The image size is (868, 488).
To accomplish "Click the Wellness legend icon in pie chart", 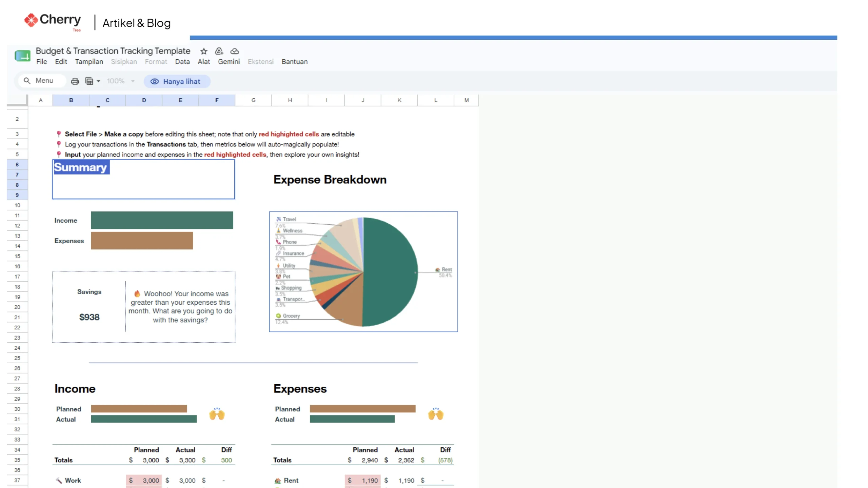I will pos(279,230).
